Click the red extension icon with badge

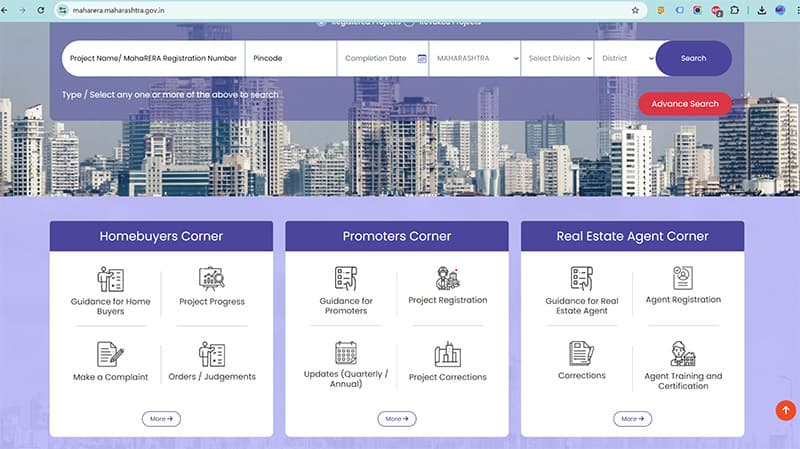click(x=716, y=11)
